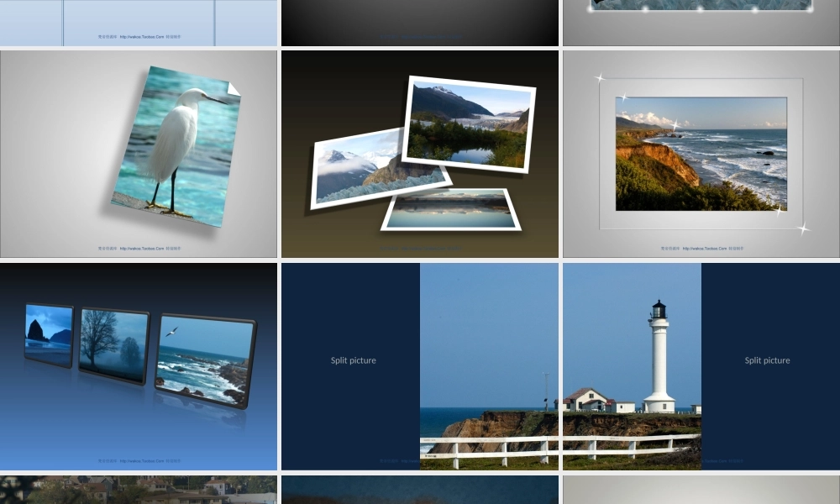Select the framed coastal cliff photo

pos(701,153)
